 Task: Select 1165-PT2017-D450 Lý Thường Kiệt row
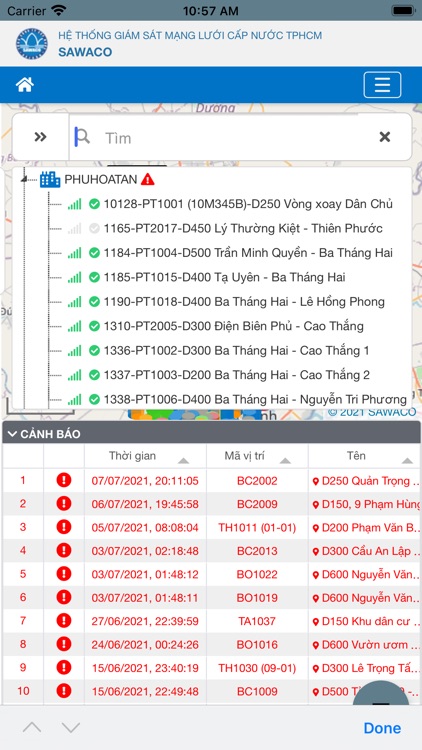[x=243, y=229]
